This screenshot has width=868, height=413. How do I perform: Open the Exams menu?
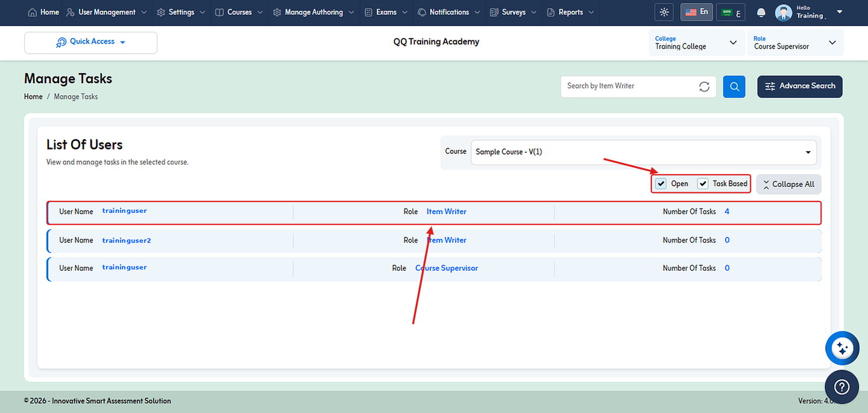[x=386, y=12]
